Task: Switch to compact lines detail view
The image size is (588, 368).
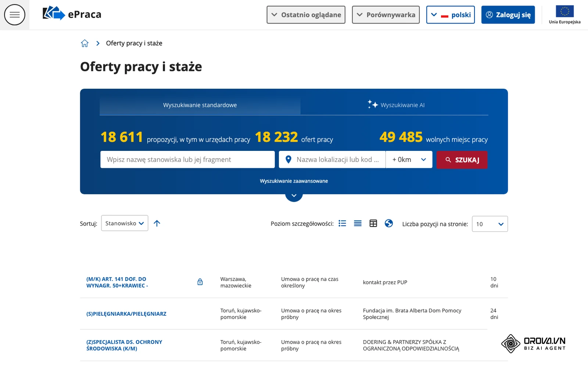Action: click(x=358, y=223)
